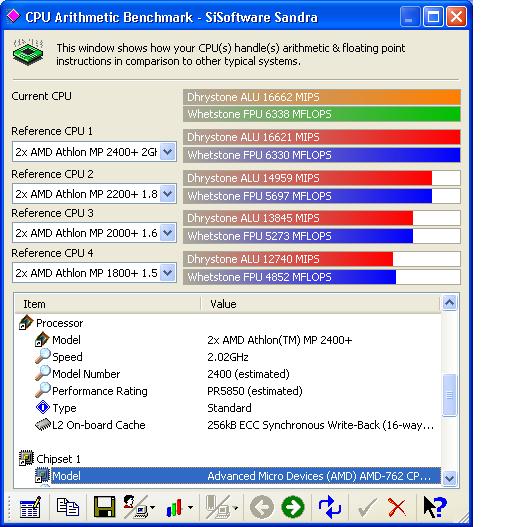Click the Dhrystone ALU 16621 MIPS bar
This screenshot has height=527, width=512.
pyautogui.click(x=322, y=137)
